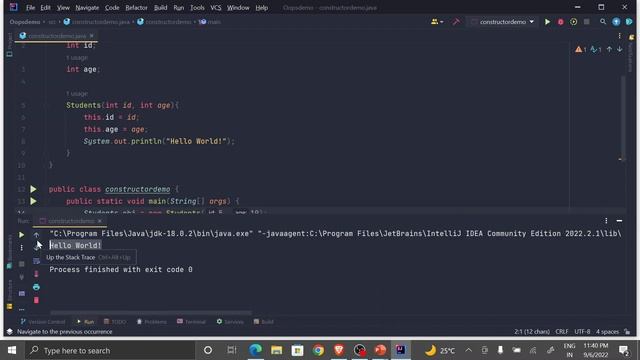The image size is (640, 360).
Task: Open the Run menu
Action: tap(178, 8)
